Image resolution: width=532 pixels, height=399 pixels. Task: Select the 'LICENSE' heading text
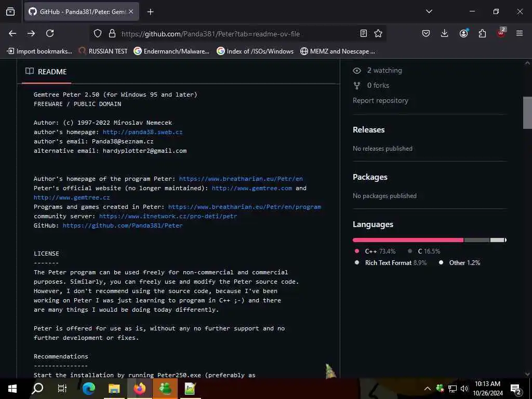click(46, 254)
